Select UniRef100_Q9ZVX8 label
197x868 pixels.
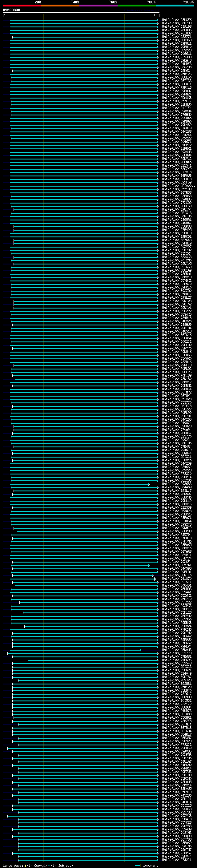[177, 816]
